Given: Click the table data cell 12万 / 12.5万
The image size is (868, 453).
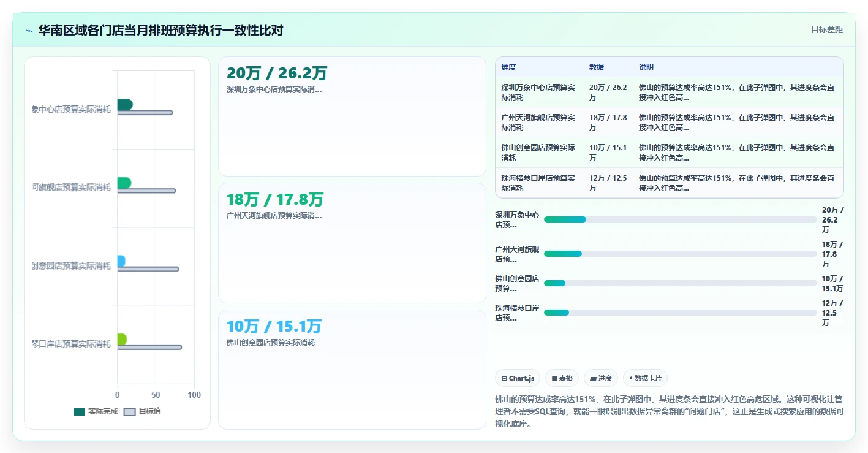Looking at the screenshot, I should 608,183.
